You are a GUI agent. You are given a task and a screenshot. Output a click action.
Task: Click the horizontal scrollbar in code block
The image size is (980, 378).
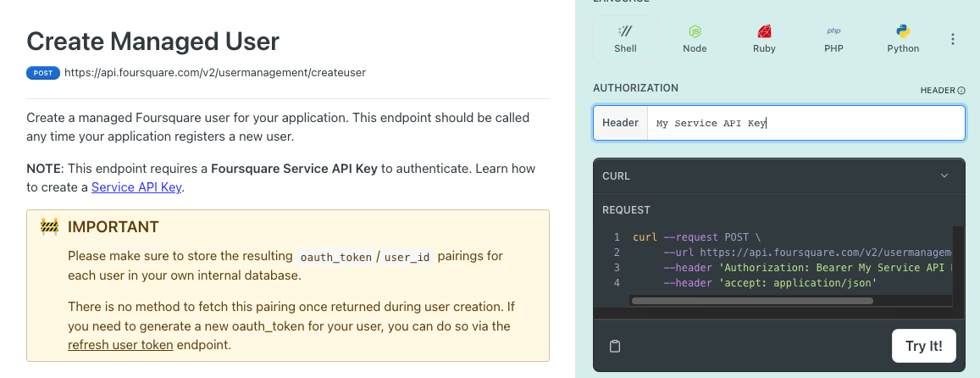pyautogui.click(x=752, y=301)
